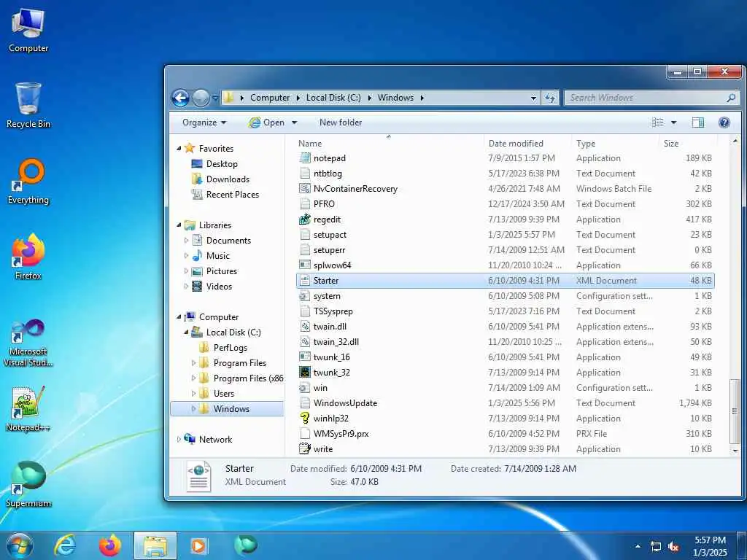Image resolution: width=747 pixels, height=560 pixels.
Task: Expand the Users folder node
Action: coord(193,393)
